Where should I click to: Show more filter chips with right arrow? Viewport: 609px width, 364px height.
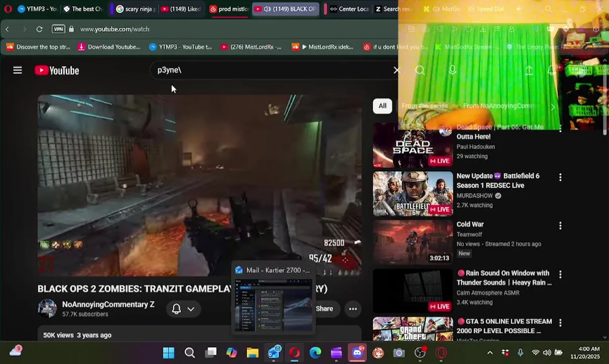552,106
